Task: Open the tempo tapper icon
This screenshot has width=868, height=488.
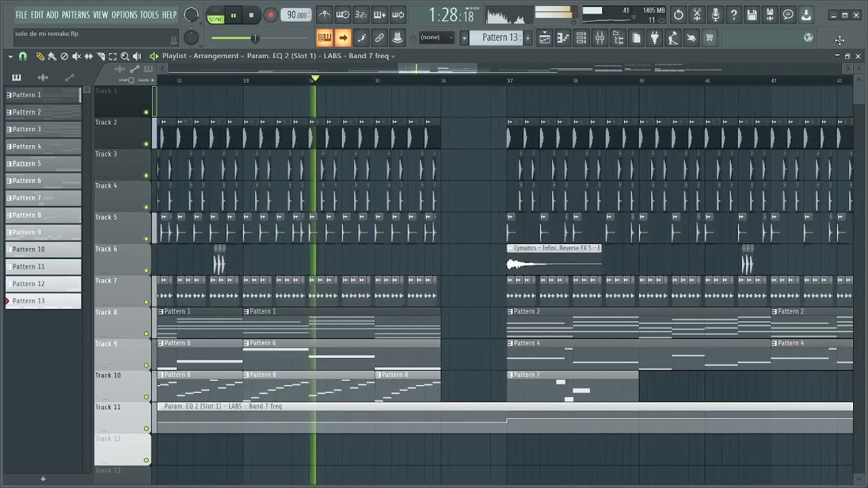Action: tap(673, 38)
